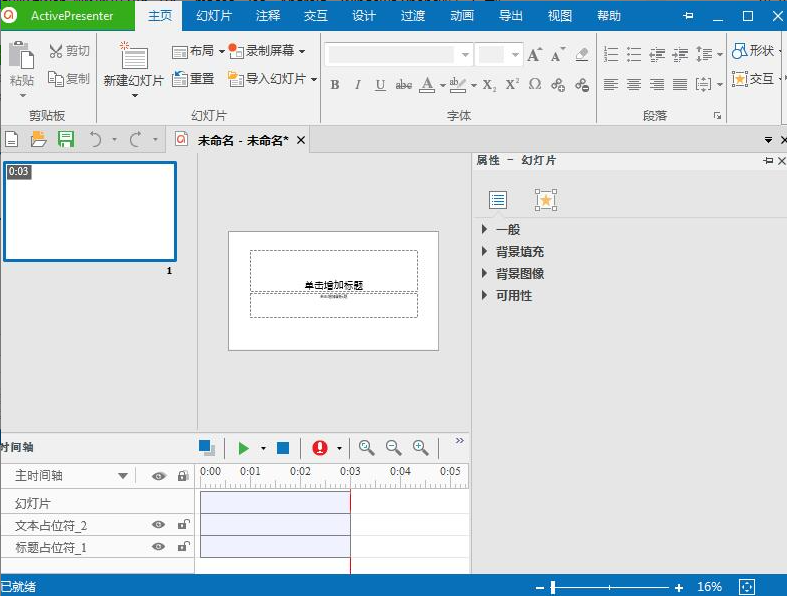Screen dimensions: 787x596
Task: Increase paragraph indent
Action: coord(680,54)
